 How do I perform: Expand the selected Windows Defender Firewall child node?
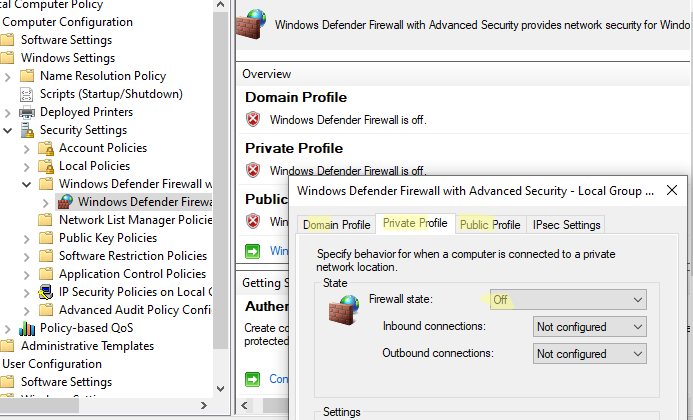pyautogui.click(x=46, y=203)
